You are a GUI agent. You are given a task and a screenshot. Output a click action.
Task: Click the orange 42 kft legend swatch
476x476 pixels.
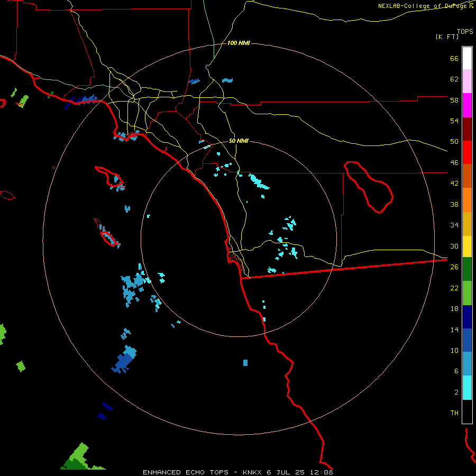(467, 200)
